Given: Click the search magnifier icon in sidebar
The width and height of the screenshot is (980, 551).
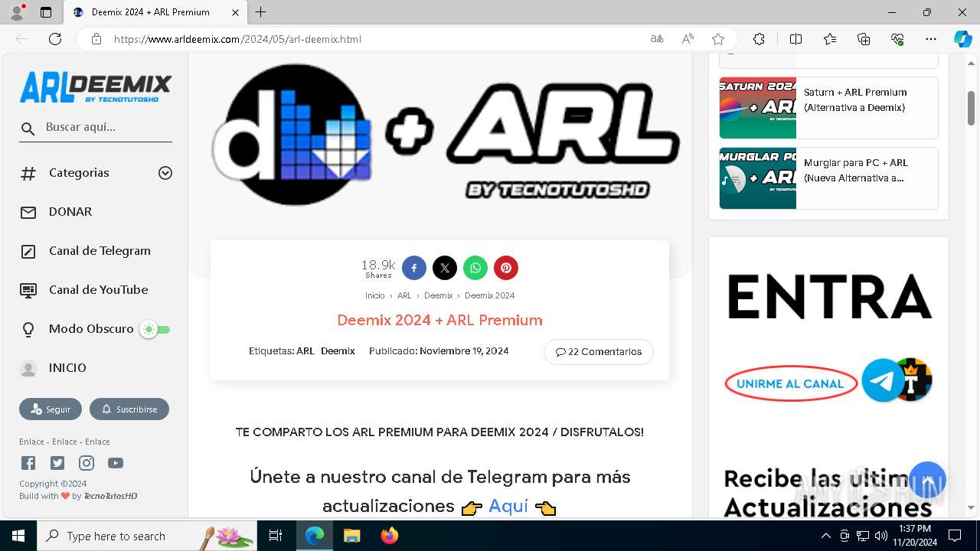Looking at the screenshot, I should 28,129.
